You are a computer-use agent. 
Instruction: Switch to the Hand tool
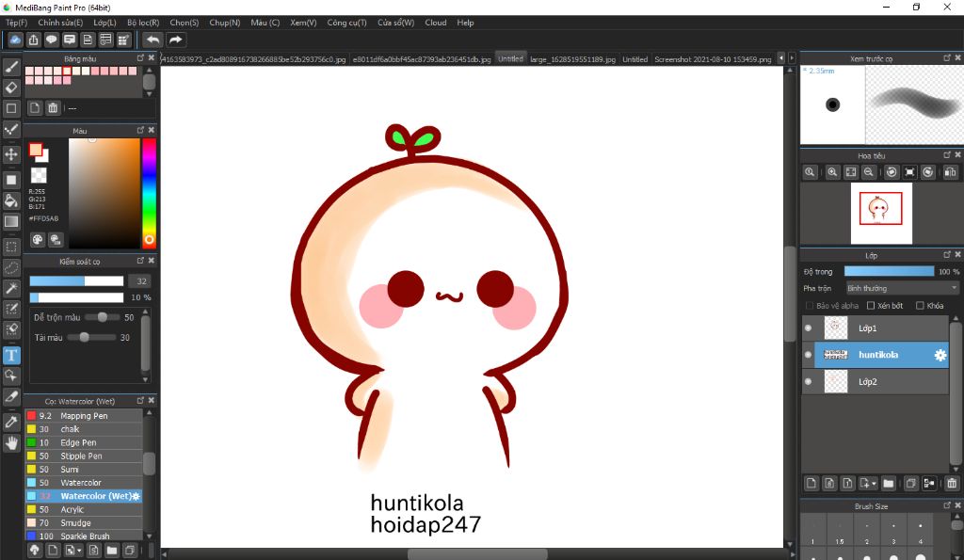pos(11,442)
